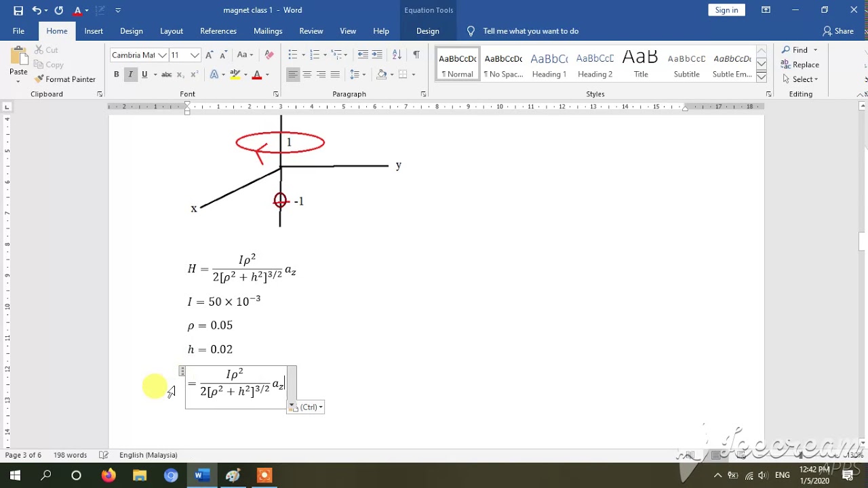This screenshot has width=868, height=488.
Task: Click the Increase Font Size icon
Action: tap(210, 55)
